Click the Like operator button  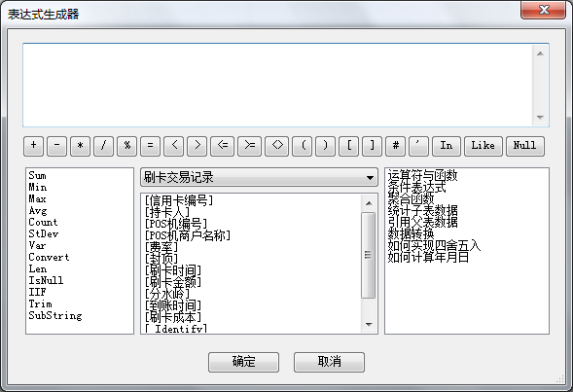coord(483,146)
